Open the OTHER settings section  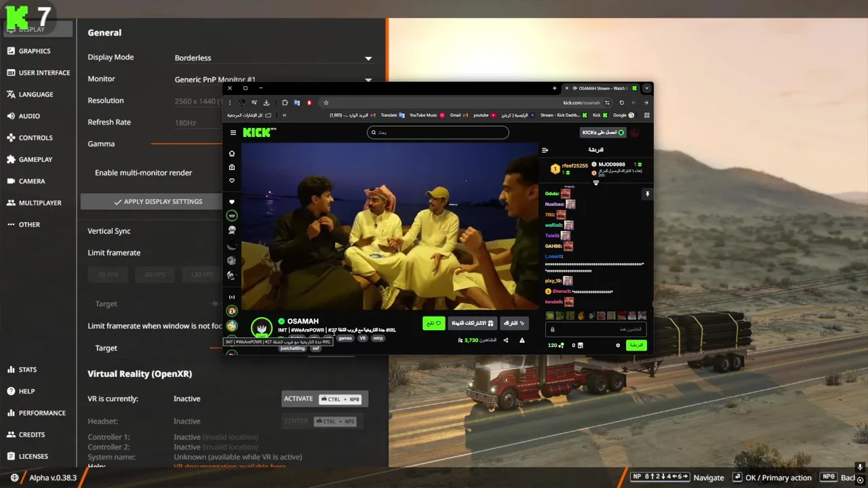pos(24,224)
